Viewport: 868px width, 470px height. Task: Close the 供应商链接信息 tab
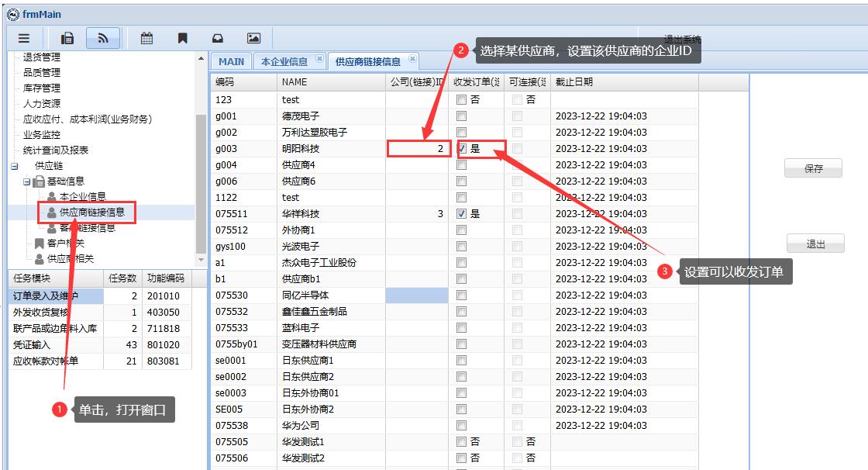click(412, 58)
